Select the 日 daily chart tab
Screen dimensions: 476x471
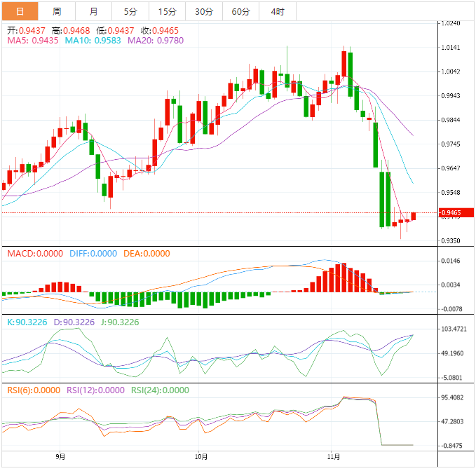click(20, 11)
